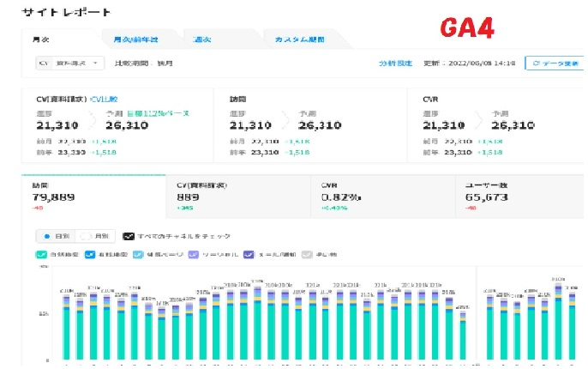Select the 月別 radio button
This screenshot has height=369, width=588.
click(86, 236)
